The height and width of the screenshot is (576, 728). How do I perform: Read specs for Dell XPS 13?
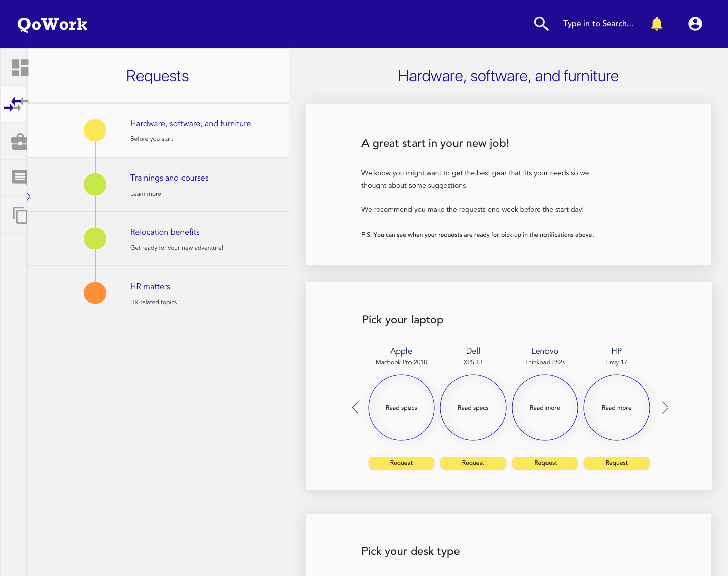473,408
